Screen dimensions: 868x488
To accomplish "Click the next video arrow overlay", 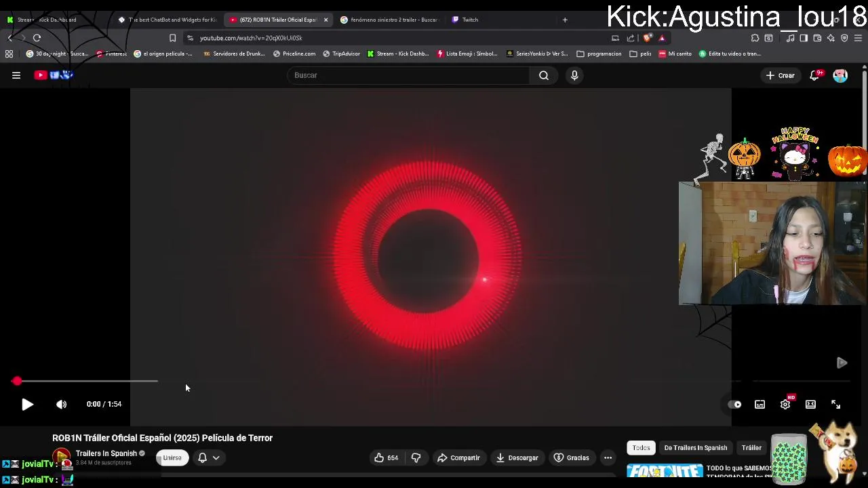I will coord(842,363).
